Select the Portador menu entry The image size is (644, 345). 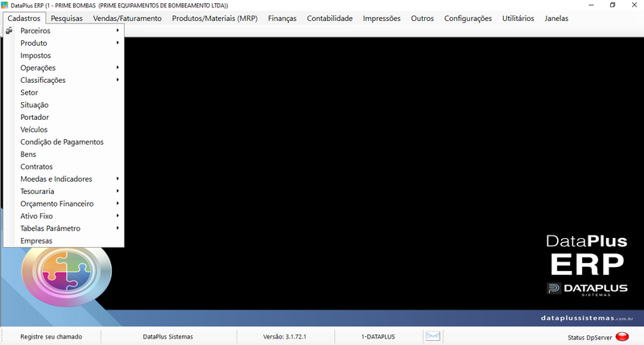click(x=64, y=117)
